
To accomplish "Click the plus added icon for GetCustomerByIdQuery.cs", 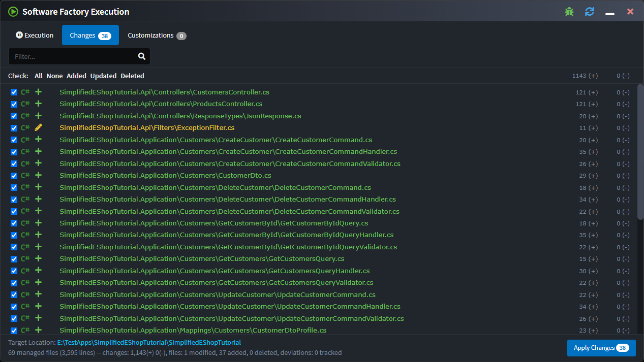I will point(38,223).
